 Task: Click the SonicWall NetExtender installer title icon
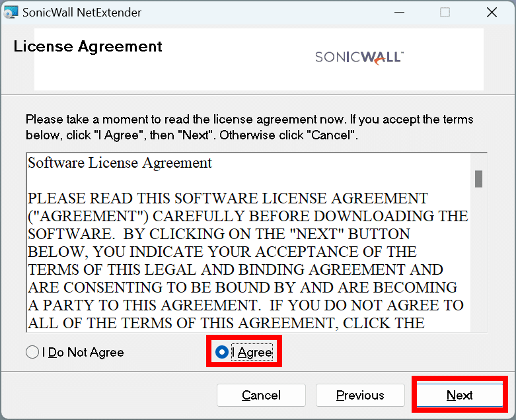tap(11, 12)
